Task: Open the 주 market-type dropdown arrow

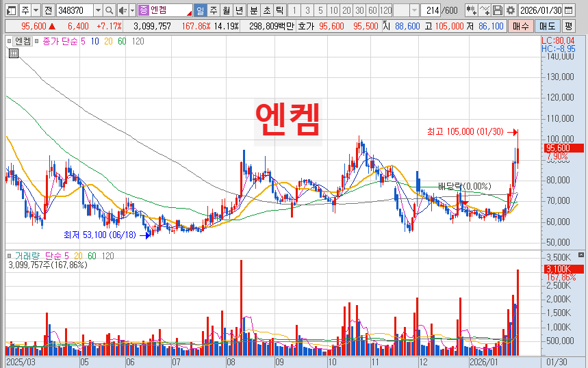Action: [36, 10]
